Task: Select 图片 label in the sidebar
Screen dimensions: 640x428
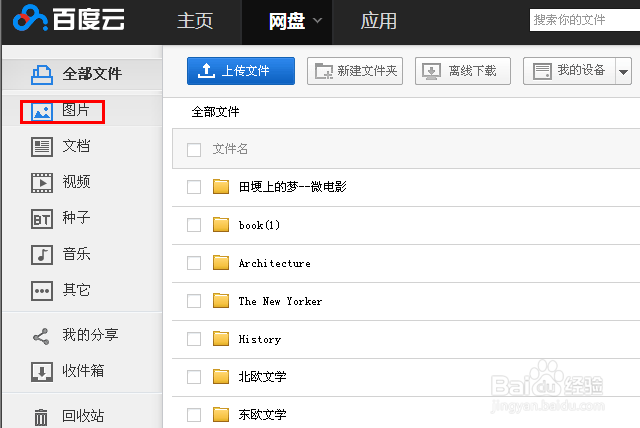Action: (76, 110)
